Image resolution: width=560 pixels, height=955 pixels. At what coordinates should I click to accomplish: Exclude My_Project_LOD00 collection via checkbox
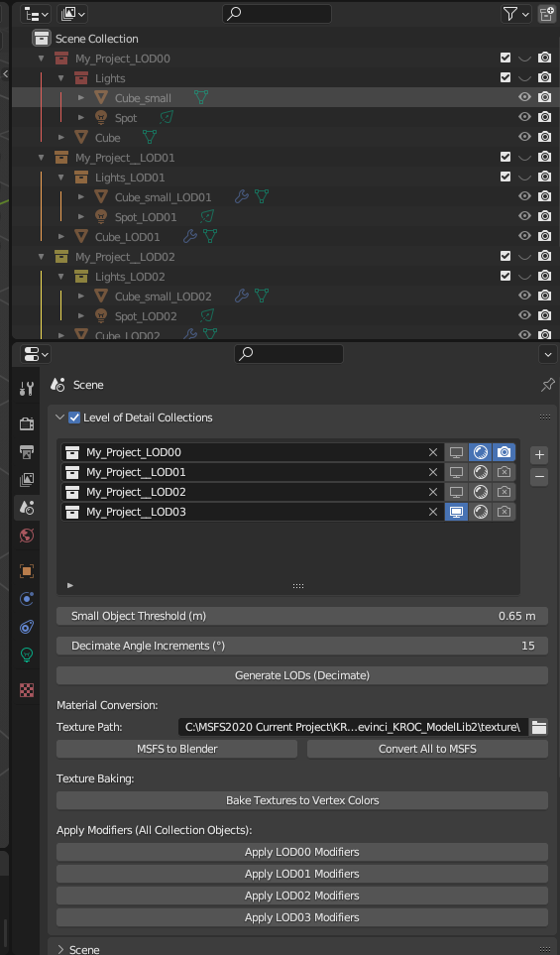505,58
